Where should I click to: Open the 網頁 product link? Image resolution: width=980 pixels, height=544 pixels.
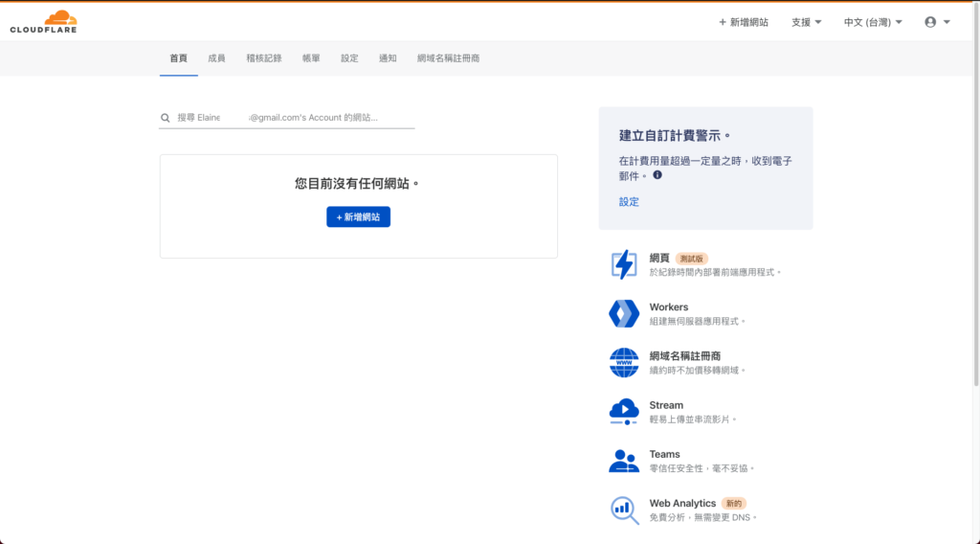click(x=659, y=259)
